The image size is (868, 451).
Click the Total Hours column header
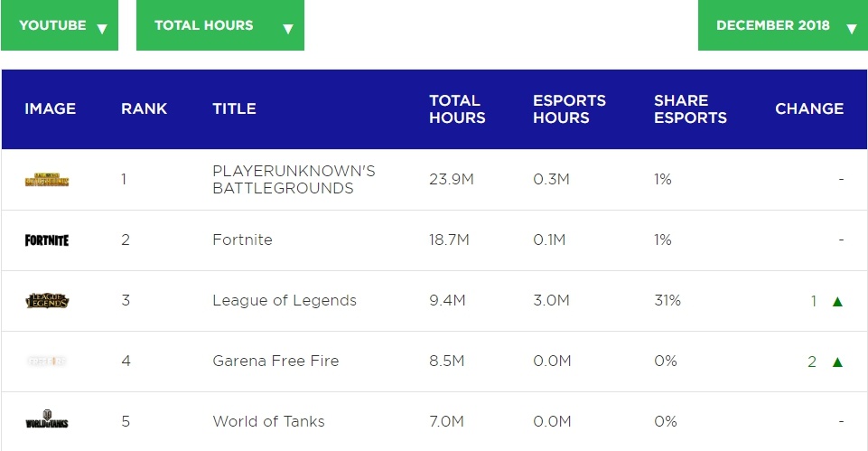456,108
